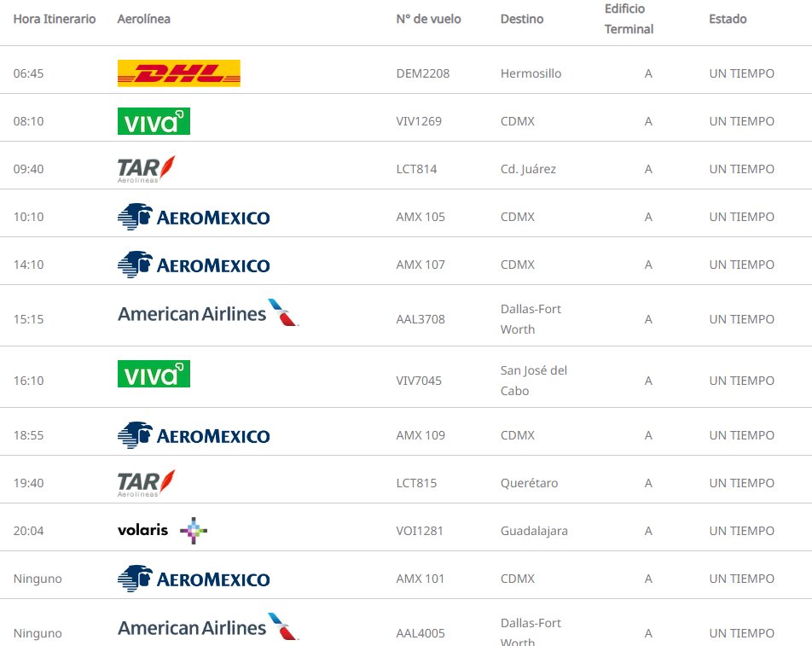The height and width of the screenshot is (646, 812).
Task: Click the Nº de vuelo column header
Action: point(428,19)
